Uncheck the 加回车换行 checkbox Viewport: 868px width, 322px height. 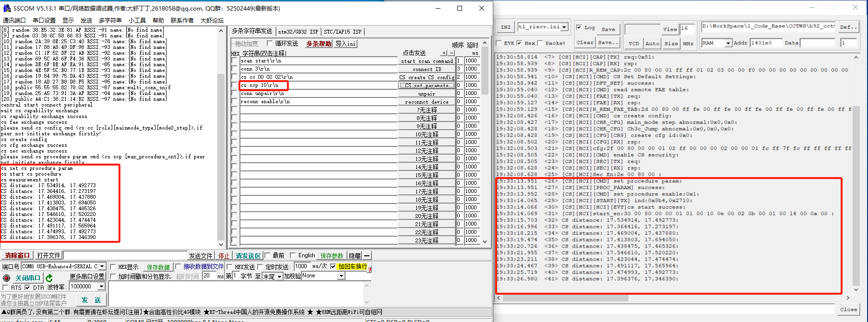[333, 266]
